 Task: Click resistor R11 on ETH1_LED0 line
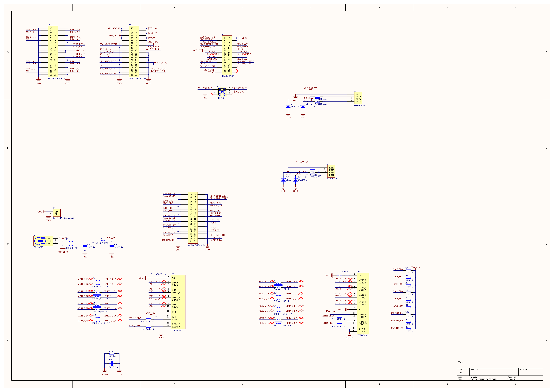pos(149,319)
